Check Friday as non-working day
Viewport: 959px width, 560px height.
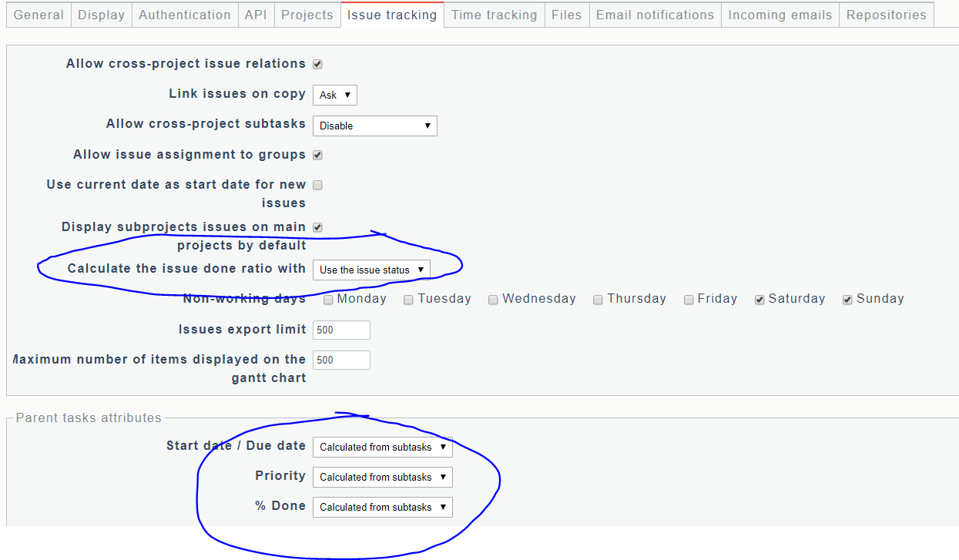pyautogui.click(x=689, y=300)
